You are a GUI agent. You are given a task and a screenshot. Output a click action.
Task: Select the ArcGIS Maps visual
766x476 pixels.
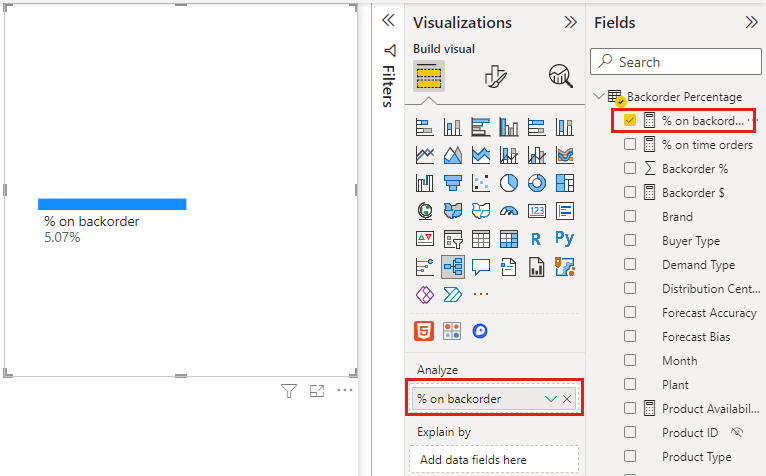[x=565, y=267]
